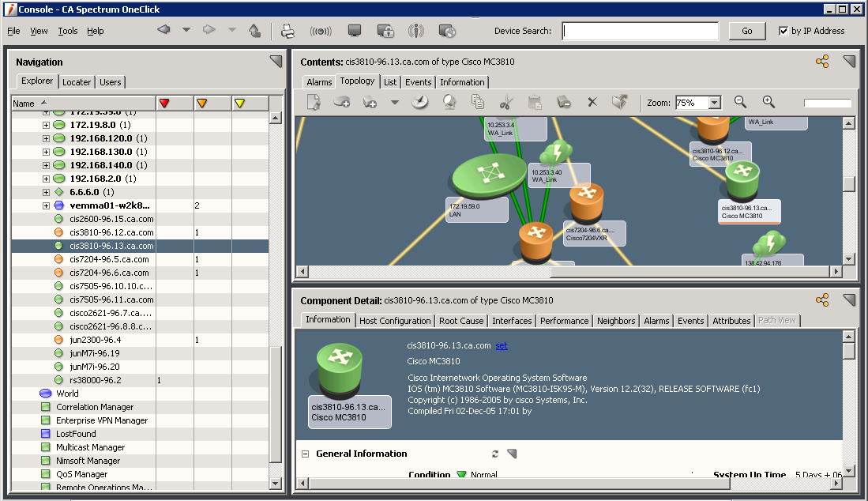Open the Zoom percentage dropdown
Viewport: 868px width, 501px height.
715,103
